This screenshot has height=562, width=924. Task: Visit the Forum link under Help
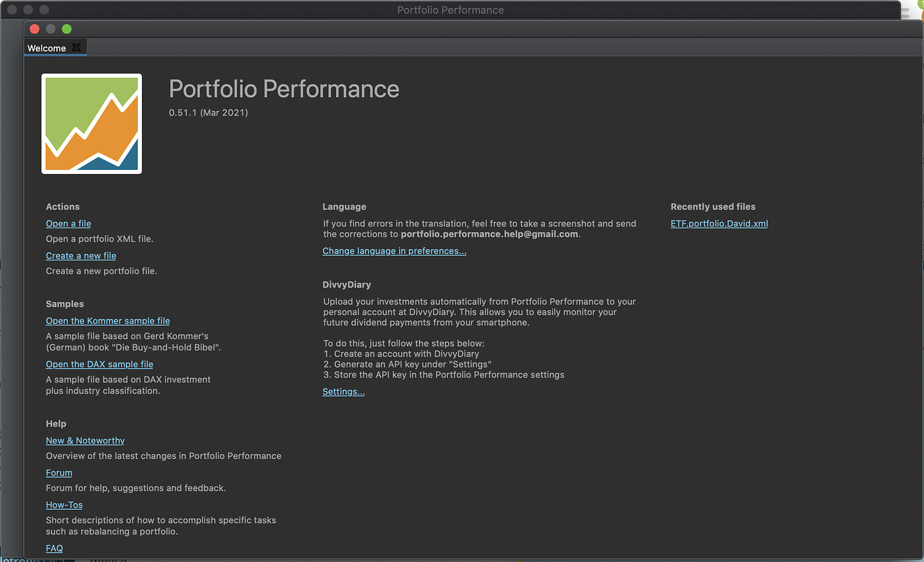pos(59,472)
